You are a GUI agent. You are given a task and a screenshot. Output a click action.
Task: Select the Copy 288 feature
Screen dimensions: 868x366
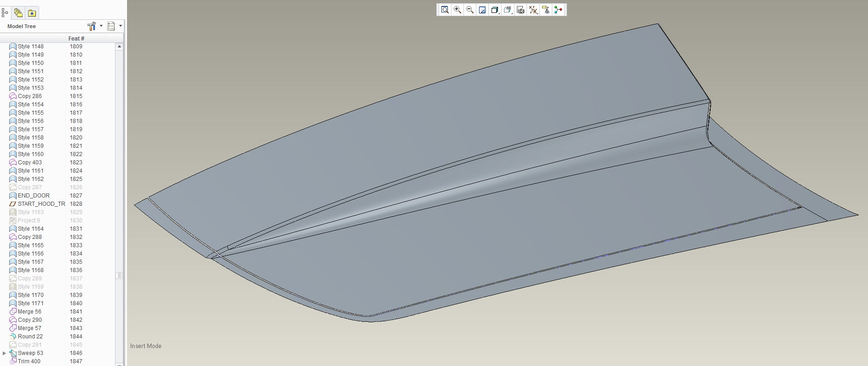pyautogui.click(x=30, y=237)
